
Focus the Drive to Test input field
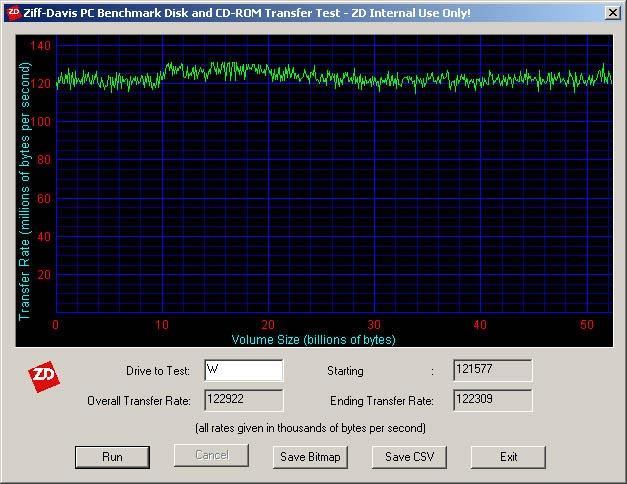[244, 370]
